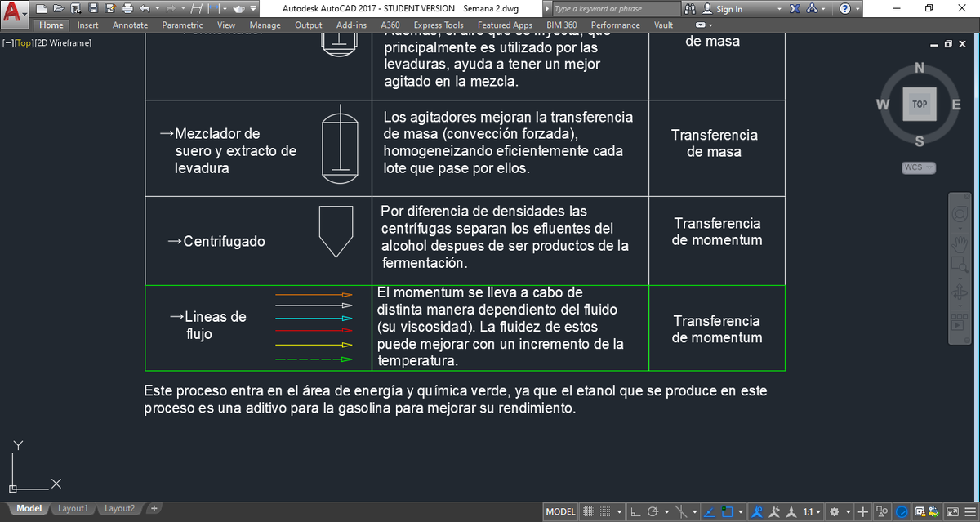
Task: Click the [Top] view control label
Action: pos(25,42)
